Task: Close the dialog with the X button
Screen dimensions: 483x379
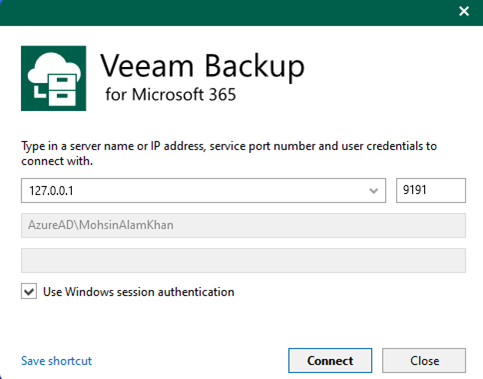Action: tap(464, 11)
